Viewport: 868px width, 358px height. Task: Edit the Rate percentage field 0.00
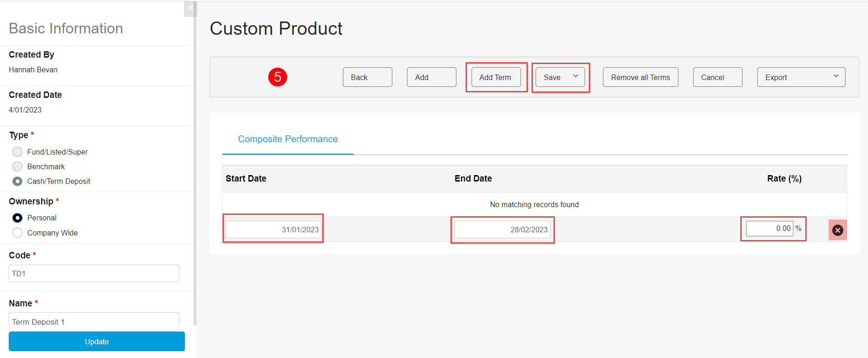tap(770, 229)
